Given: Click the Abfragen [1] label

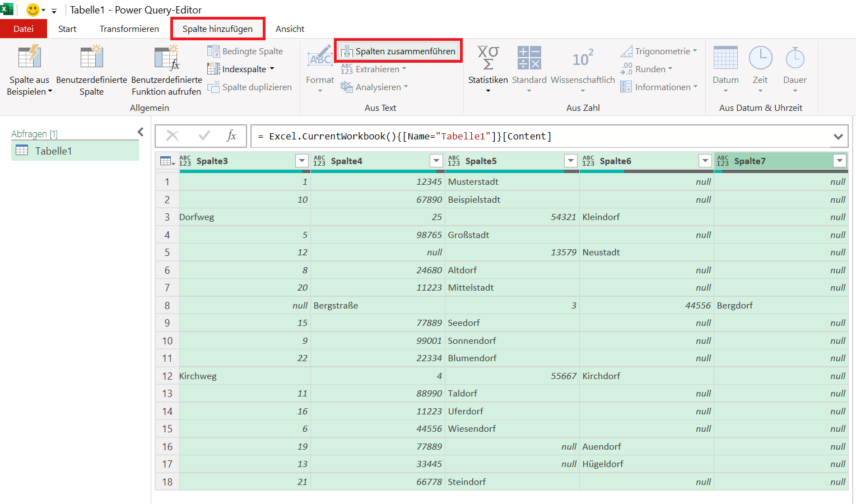Looking at the screenshot, I should coord(34,134).
